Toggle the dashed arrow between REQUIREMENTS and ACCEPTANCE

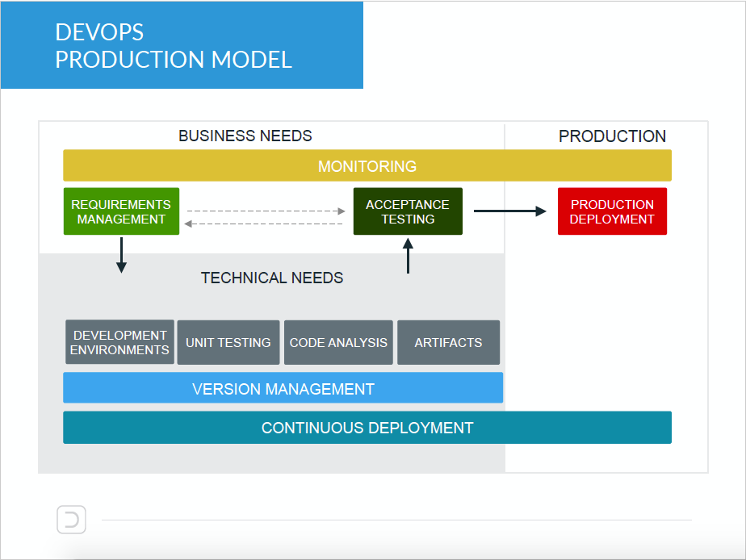click(266, 211)
